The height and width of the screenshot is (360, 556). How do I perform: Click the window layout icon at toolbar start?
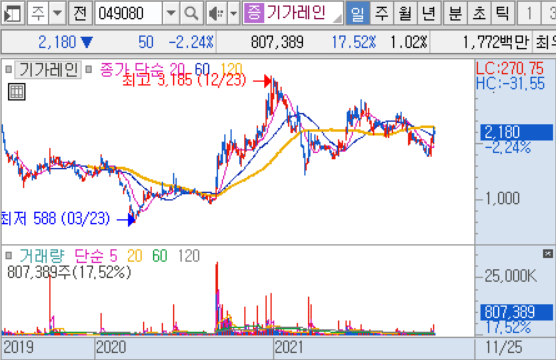click(12, 13)
